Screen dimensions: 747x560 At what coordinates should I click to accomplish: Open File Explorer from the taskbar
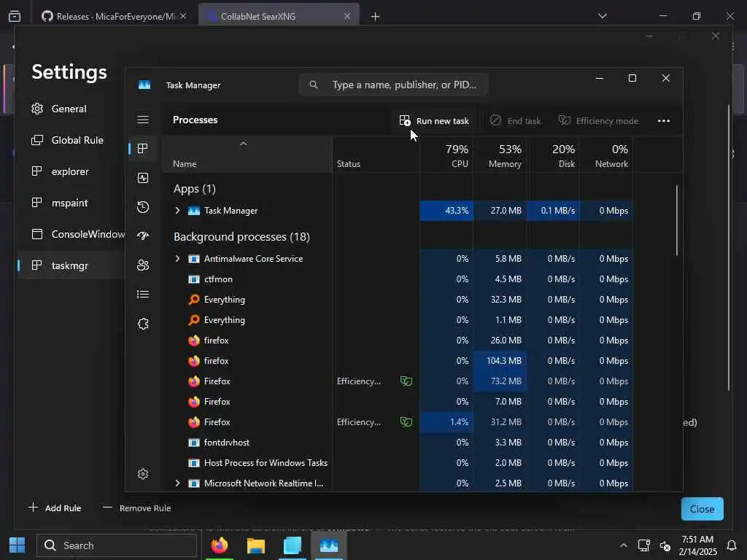(x=256, y=545)
